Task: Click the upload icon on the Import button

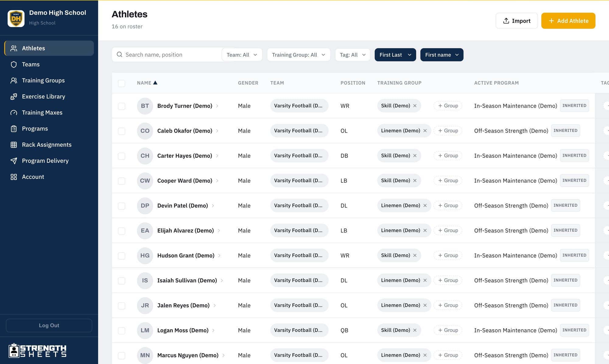Action: coord(506,21)
